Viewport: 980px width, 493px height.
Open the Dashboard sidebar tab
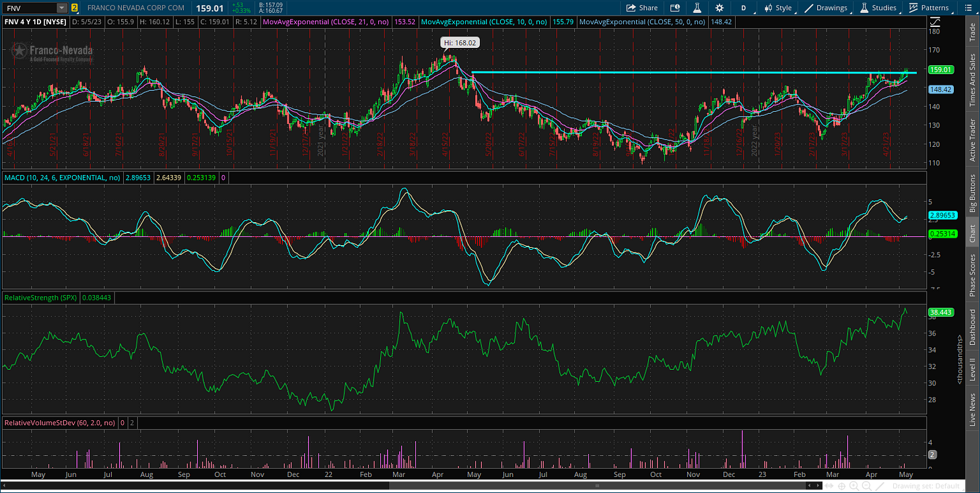click(972, 327)
